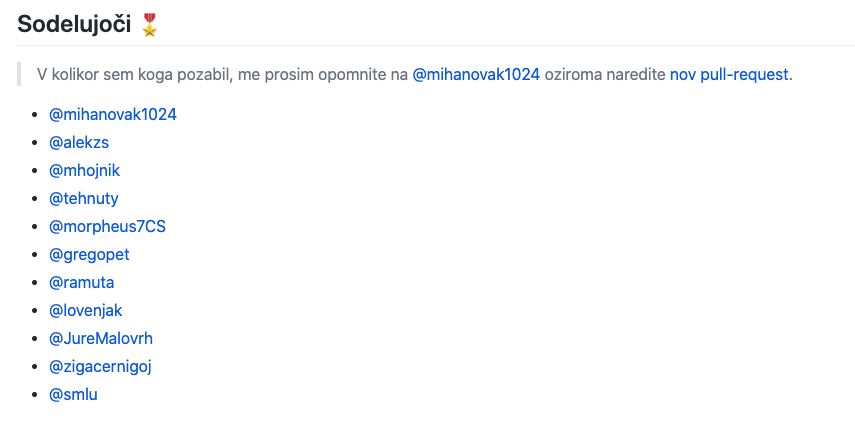
Task: Open @mihanovak1024 link in the blockquote
Action: click(476, 75)
